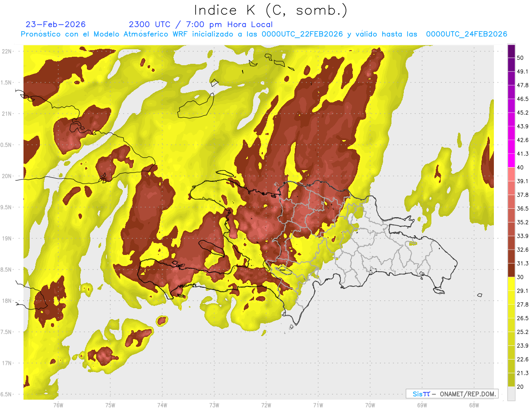Click the 68W longitude label

[474, 405]
